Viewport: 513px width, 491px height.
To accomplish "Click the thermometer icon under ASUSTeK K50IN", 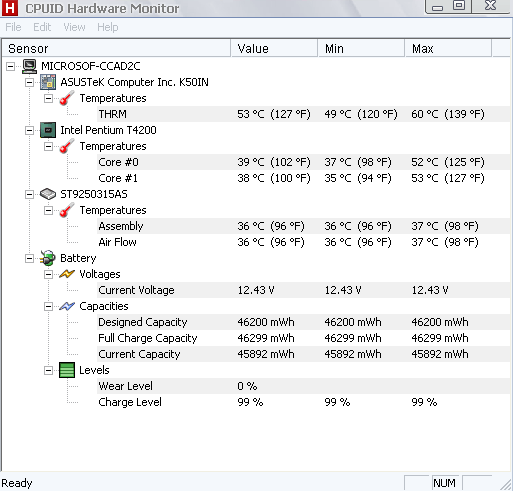I will (x=67, y=98).
